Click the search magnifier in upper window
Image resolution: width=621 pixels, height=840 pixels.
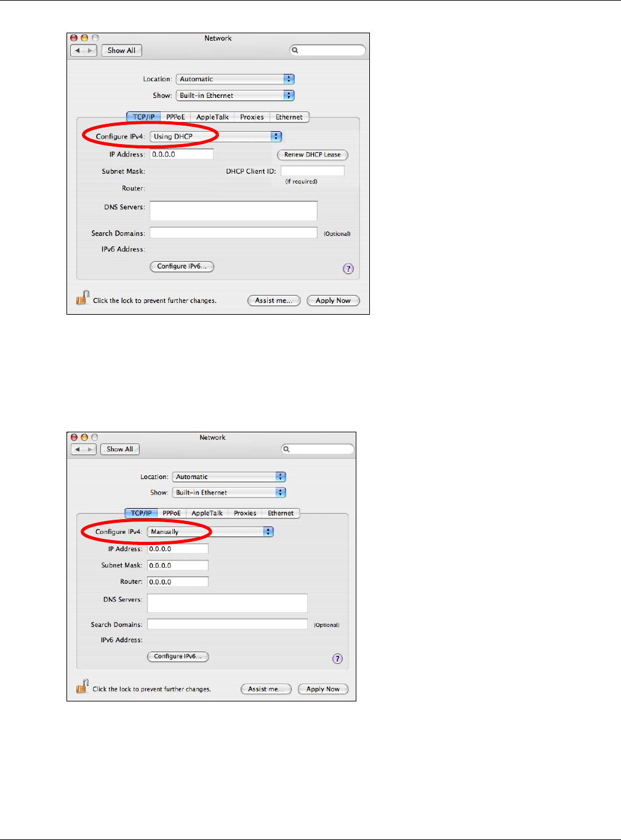[295, 50]
